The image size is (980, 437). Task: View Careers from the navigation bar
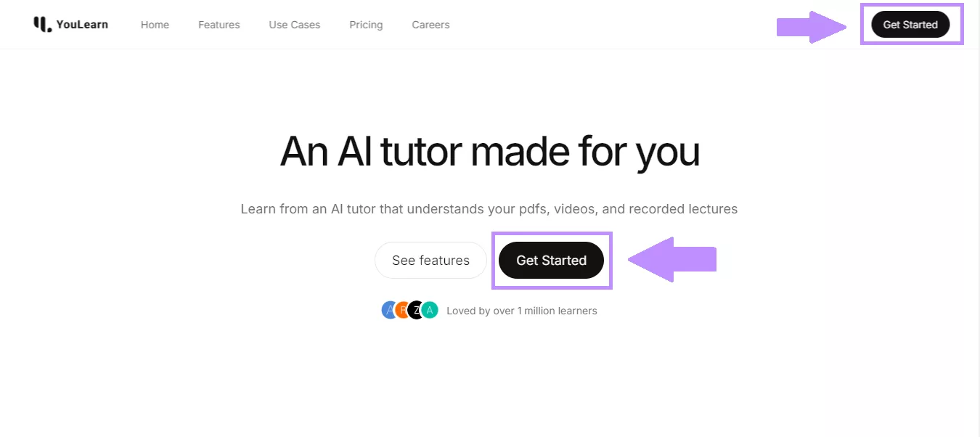pyautogui.click(x=430, y=24)
